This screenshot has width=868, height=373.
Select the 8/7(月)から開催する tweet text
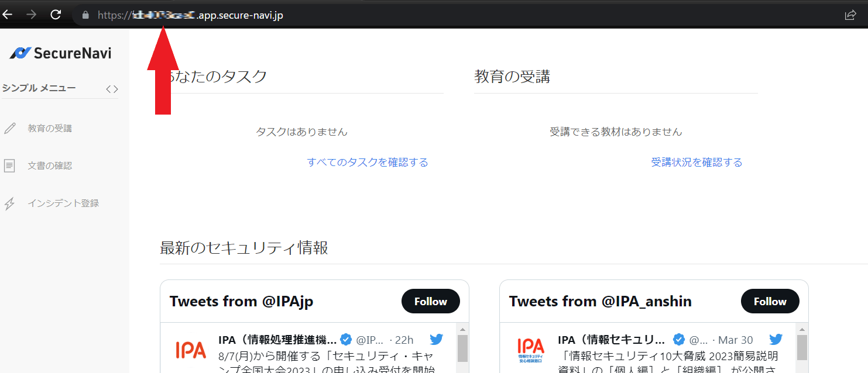[x=327, y=362]
